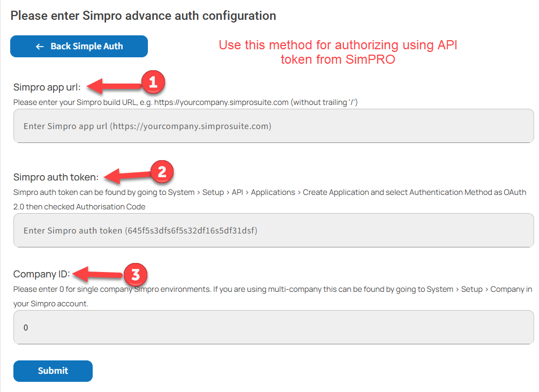Select the Company ID input field
Screen dimensions: 539x392
click(x=273, y=327)
